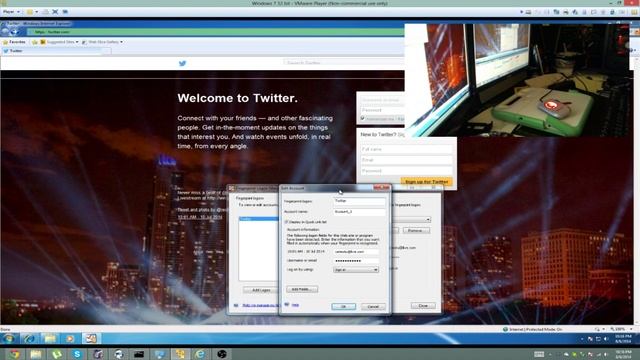Click the Fingerprint logon name field
This screenshot has height=360, width=640.
tap(360, 201)
